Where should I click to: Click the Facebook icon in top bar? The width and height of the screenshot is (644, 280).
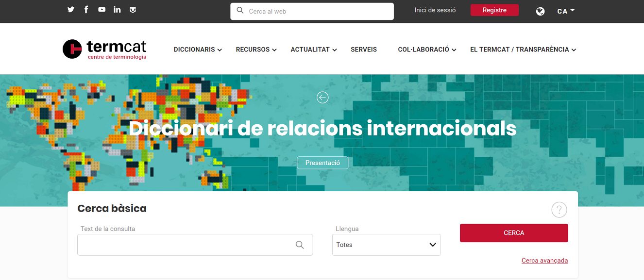pyautogui.click(x=86, y=10)
